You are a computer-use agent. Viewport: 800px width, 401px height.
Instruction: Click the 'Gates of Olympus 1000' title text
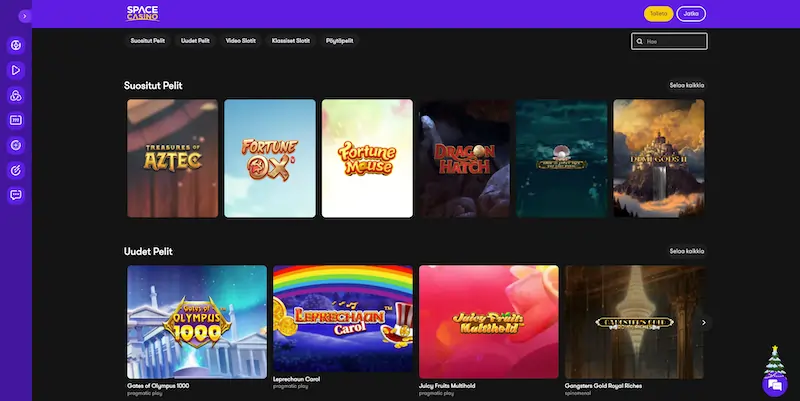pos(158,386)
